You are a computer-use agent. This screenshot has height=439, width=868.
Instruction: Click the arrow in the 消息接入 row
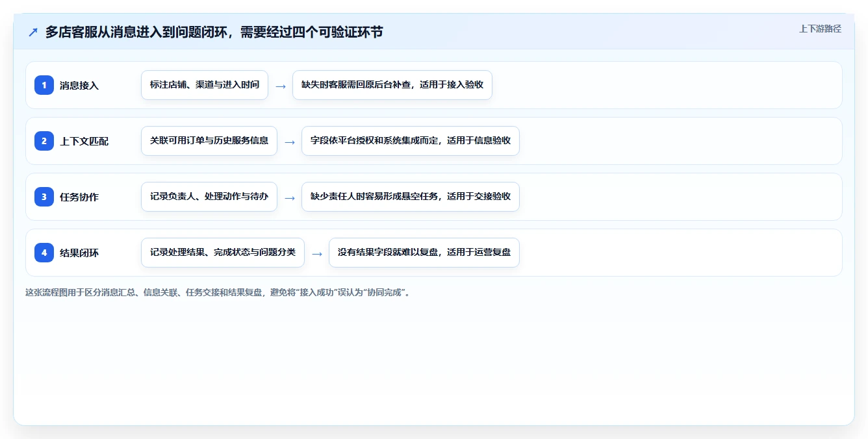[281, 86]
